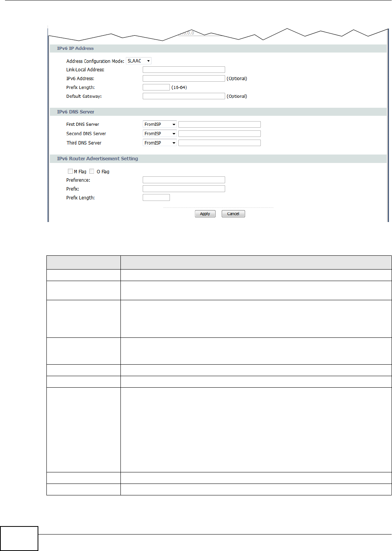Select the IPv6 DNS Server section heading

tap(76, 112)
